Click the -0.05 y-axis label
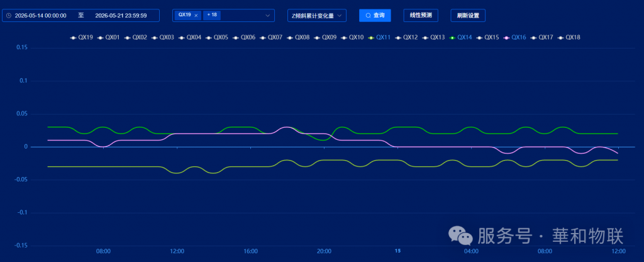 tap(21, 179)
